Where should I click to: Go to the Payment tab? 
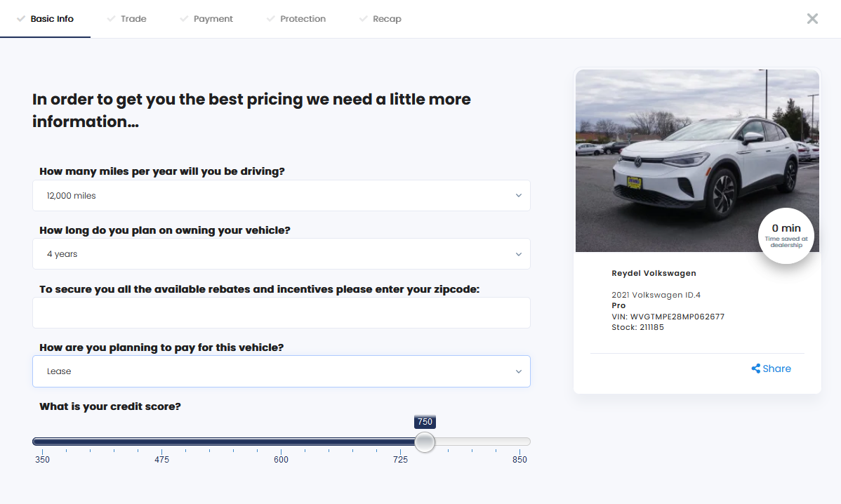click(x=213, y=19)
